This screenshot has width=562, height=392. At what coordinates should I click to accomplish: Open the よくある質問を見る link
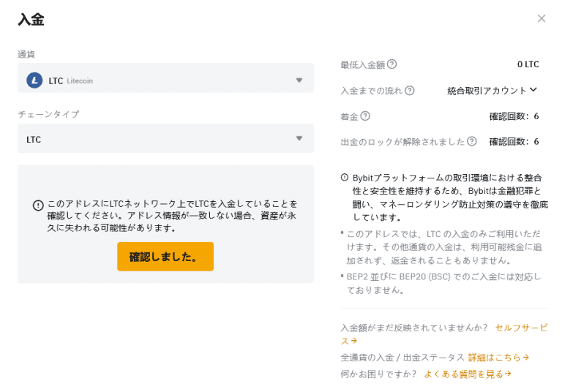point(467,374)
